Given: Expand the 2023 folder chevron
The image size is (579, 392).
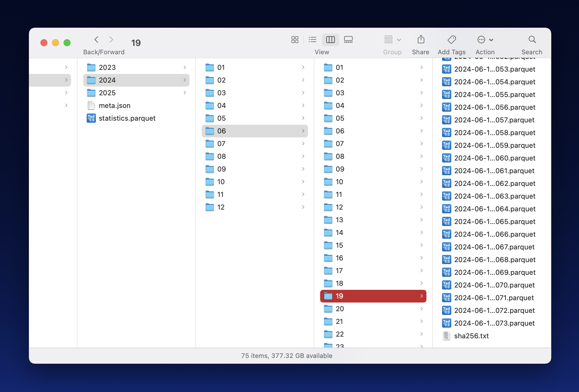Looking at the screenshot, I should (x=185, y=67).
